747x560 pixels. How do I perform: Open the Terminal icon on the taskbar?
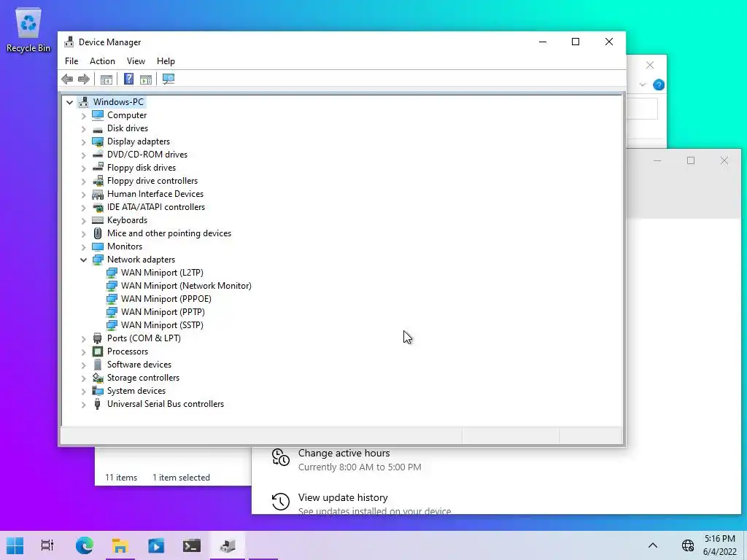click(192, 545)
